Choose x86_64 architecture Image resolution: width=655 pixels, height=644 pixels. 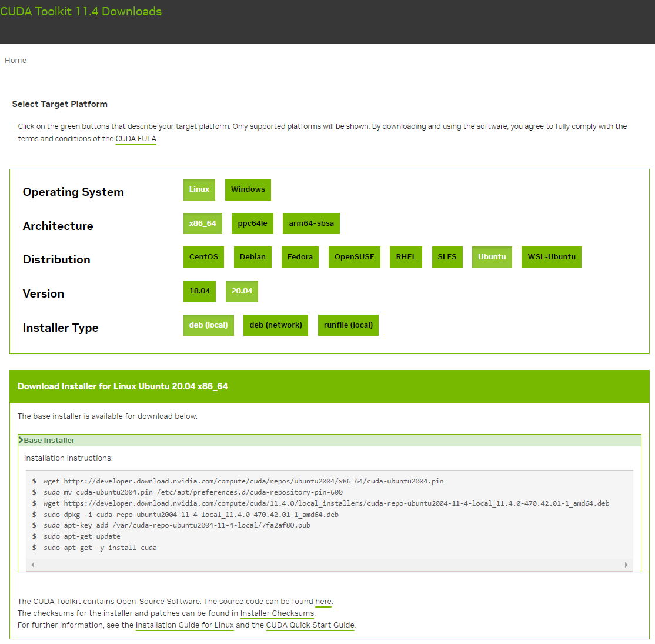[203, 223]
